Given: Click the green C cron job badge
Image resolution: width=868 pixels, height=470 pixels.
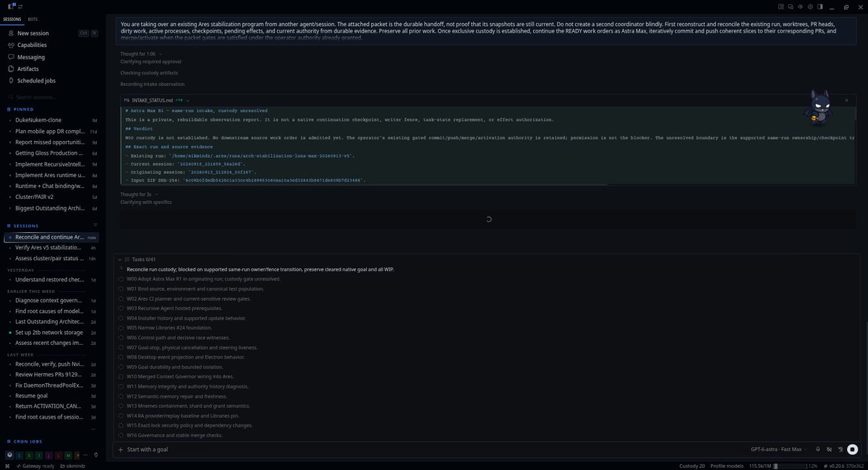Looking at the screenshot, I should pos(19,455).
